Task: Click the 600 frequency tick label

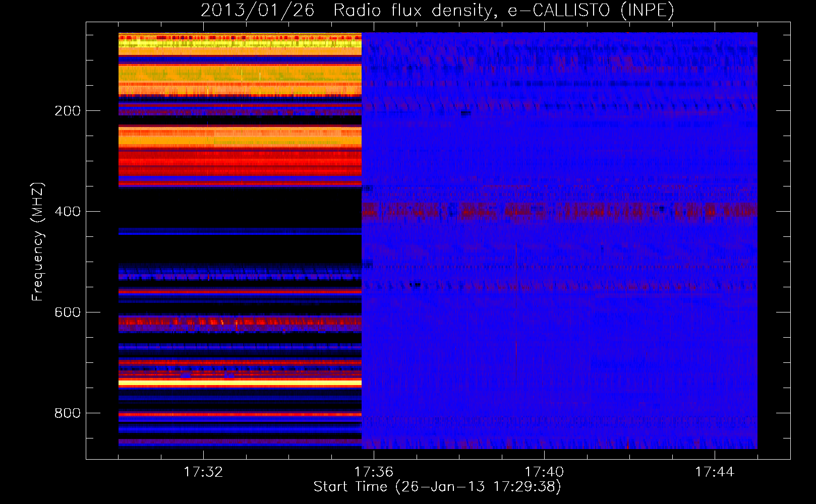Action: (x=68, y=312)
